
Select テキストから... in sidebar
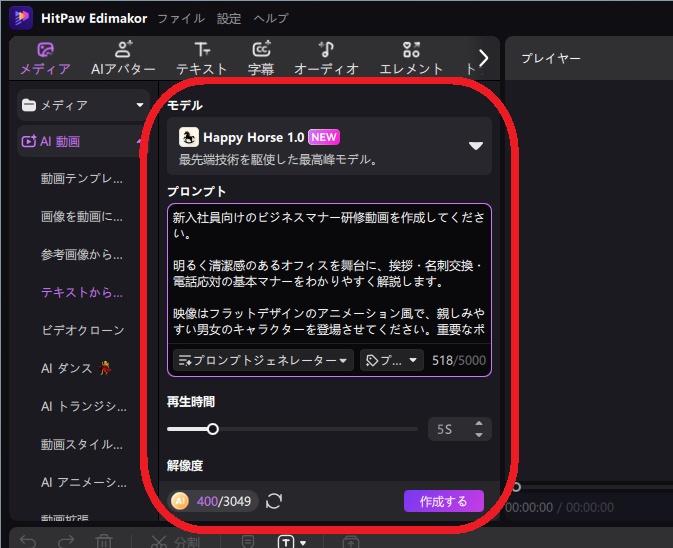click(x=82, y=292)
